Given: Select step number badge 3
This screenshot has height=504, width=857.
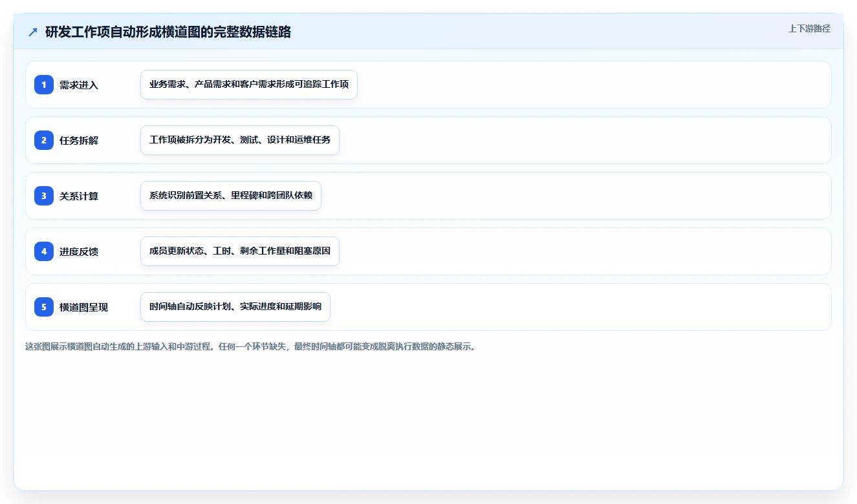Looking at the screenshot, I should click(44, 196).
